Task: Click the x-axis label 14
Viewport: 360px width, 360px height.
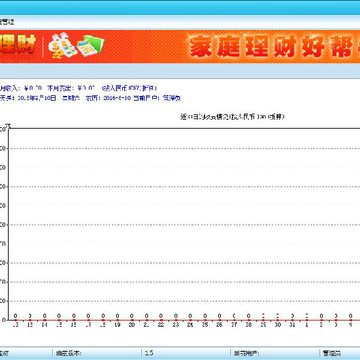Action: (x=45, y=325)
